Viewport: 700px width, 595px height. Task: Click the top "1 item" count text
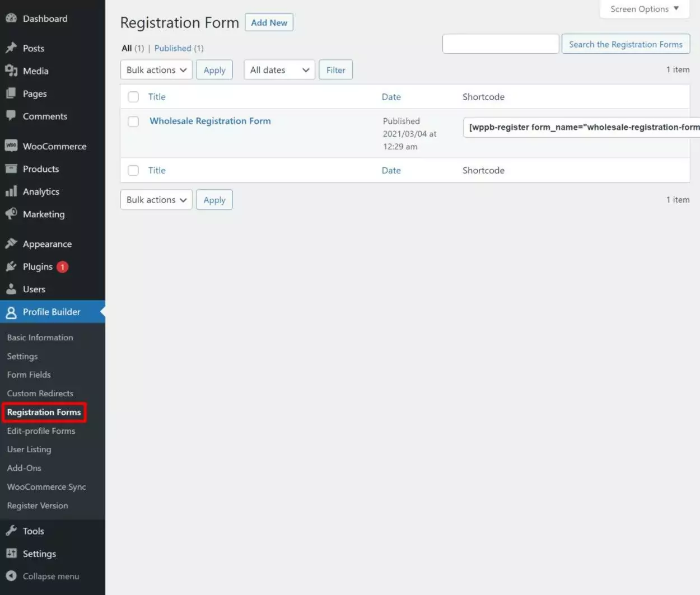pyautogui.click(x=678, y=69)
